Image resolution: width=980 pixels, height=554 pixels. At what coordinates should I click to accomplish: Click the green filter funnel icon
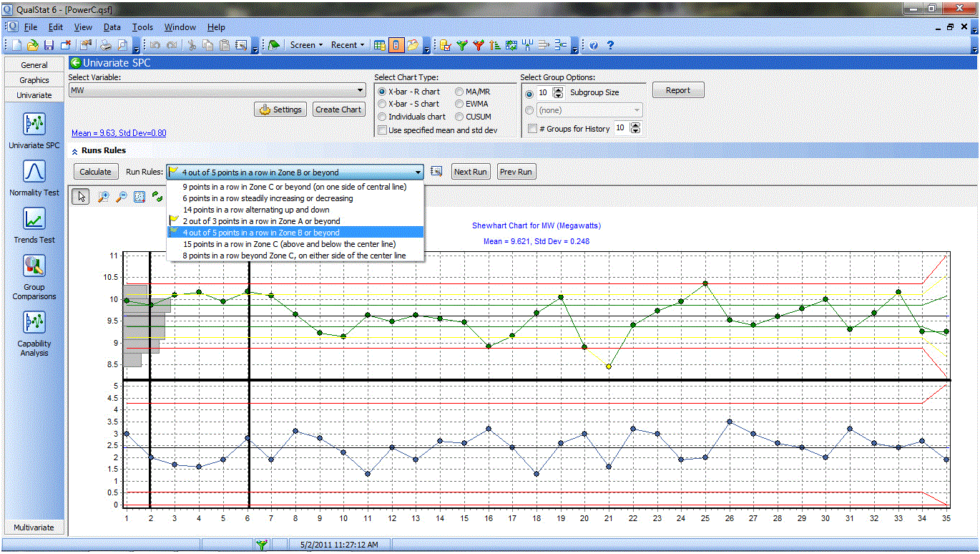(462, 45)
